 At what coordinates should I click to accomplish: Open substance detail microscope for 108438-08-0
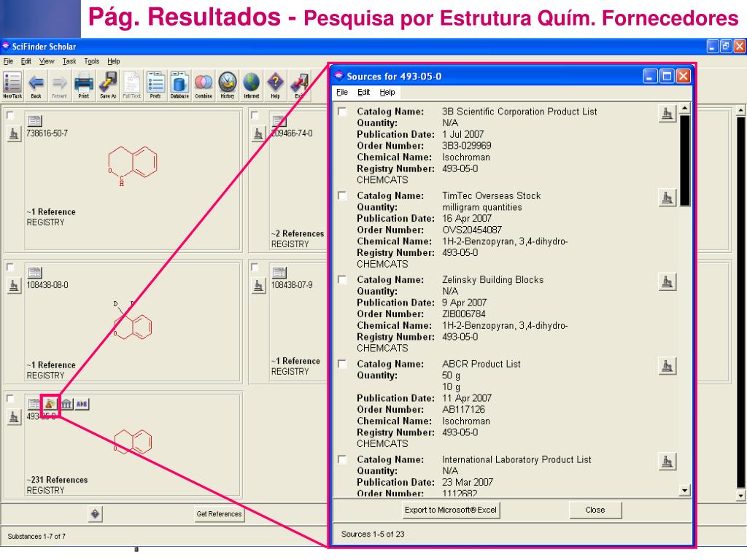click(x=14, y=286)
